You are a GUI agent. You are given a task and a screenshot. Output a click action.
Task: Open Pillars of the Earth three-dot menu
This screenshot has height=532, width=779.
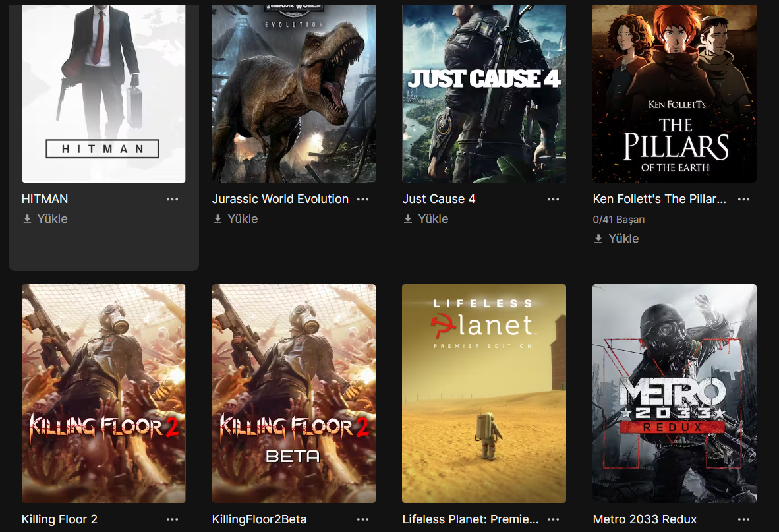(x=743, y=199)
